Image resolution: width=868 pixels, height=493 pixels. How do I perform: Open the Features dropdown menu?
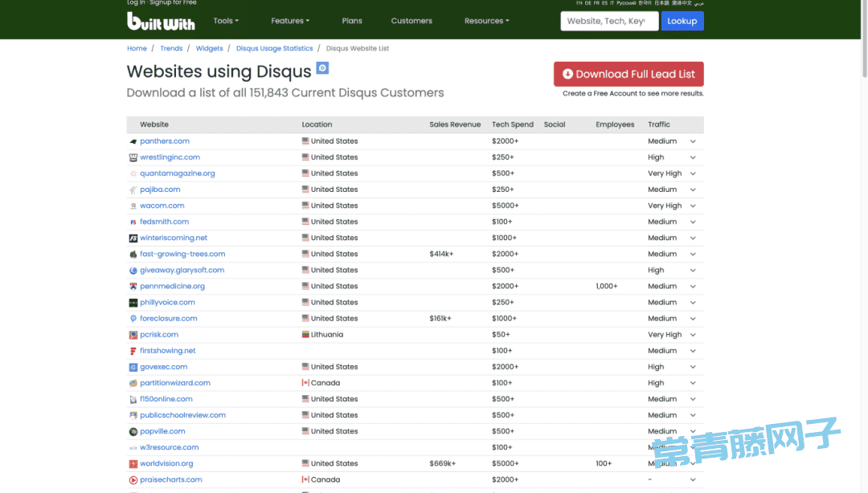(x=290, y=21)
